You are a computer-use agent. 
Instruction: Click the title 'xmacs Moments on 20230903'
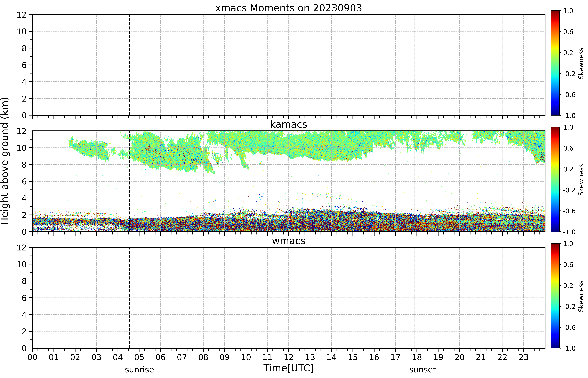pyautogui.click(x=289, y=8)
